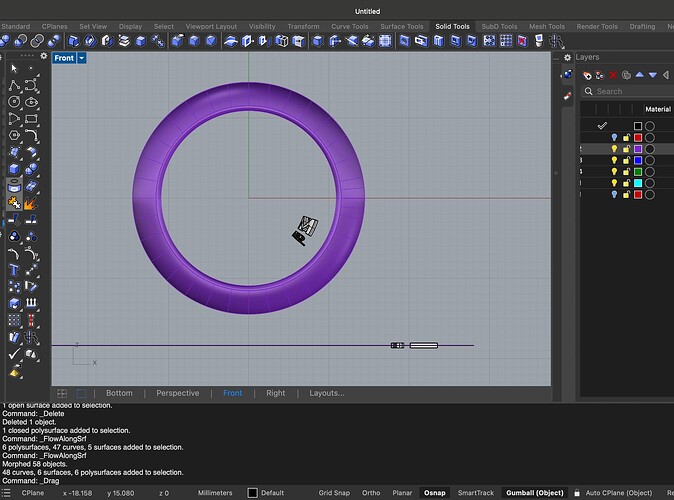Open the CPlane coordinate menu in status bar
This screenshot has height=500, width=674.
[33, 493]
